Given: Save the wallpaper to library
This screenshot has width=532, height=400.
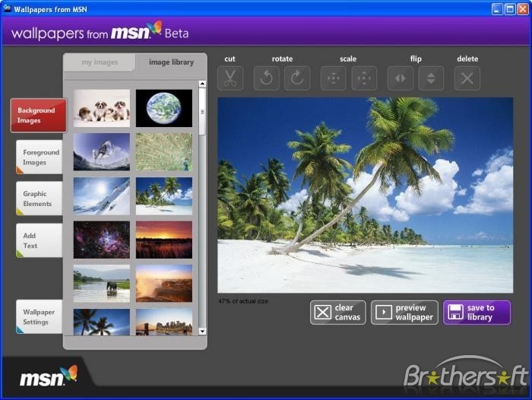Looking at the screenshot, I should (477, 313).
